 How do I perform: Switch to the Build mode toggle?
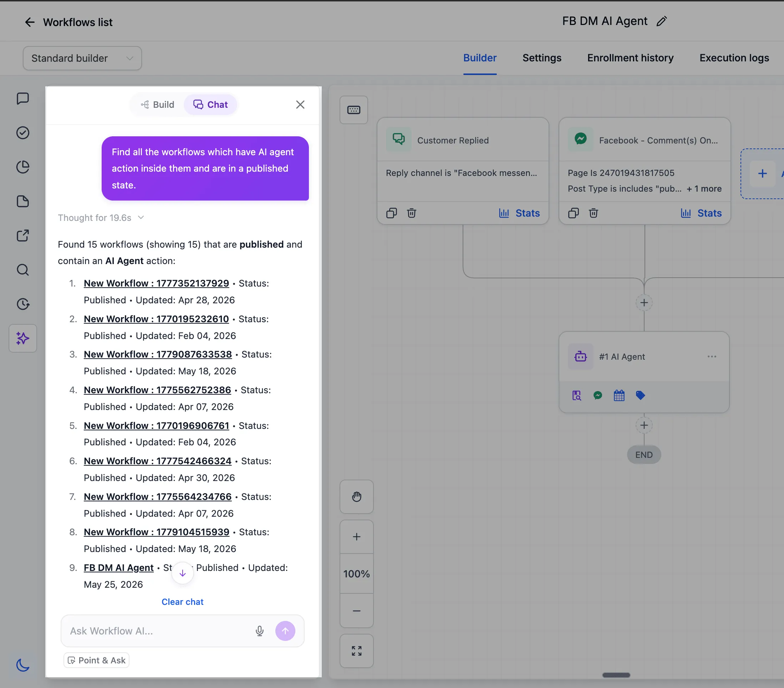pos(157,104)
